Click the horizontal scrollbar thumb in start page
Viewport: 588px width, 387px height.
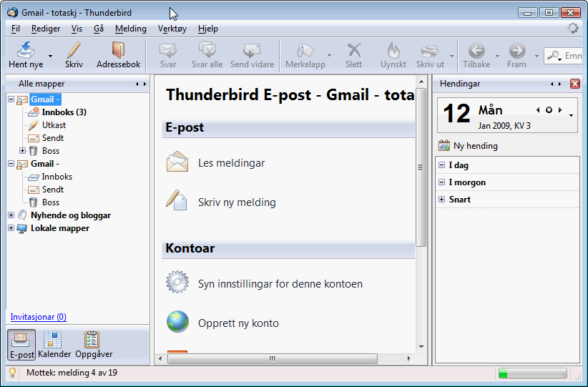273,358
